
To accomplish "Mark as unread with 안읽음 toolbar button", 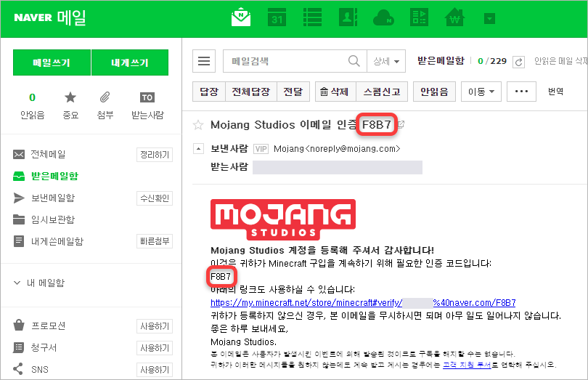I will [x=434, y=92].
